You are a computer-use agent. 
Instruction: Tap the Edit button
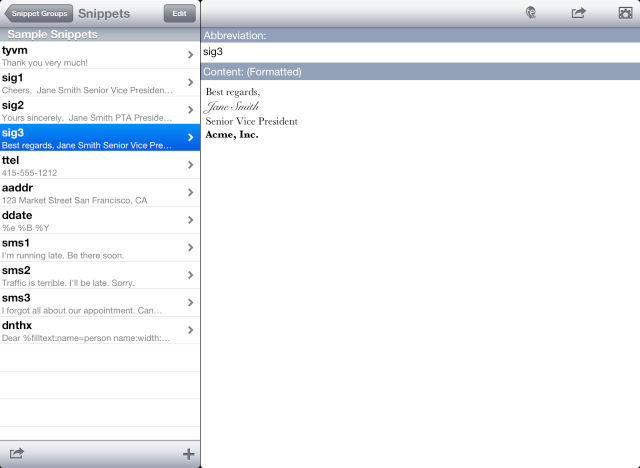tap(180, 13)
